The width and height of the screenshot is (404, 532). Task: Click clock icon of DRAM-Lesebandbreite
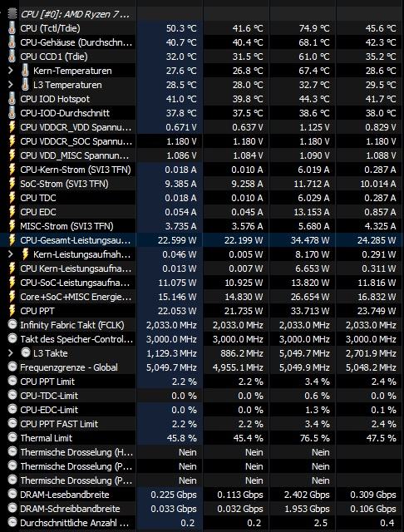[x=12, y=495]
